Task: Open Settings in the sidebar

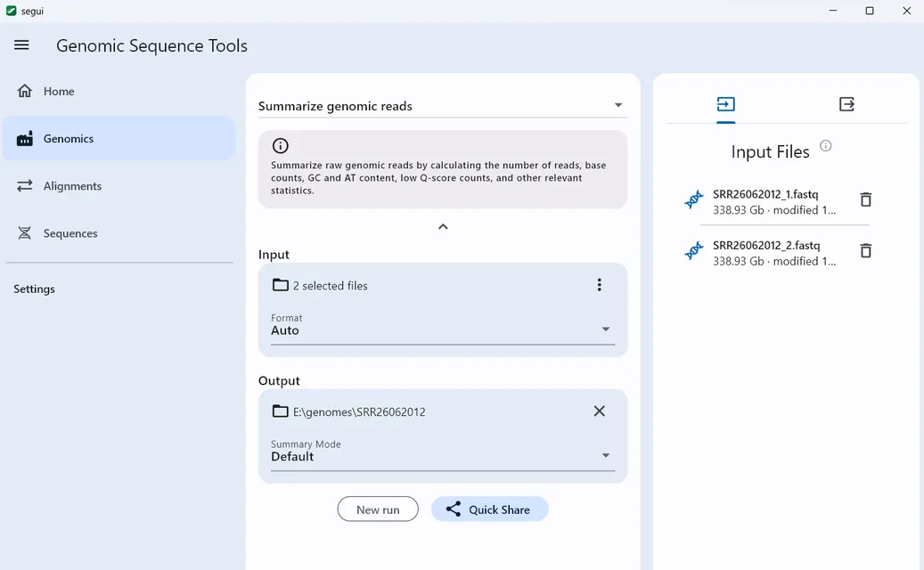Action: [x=34, y=289]
